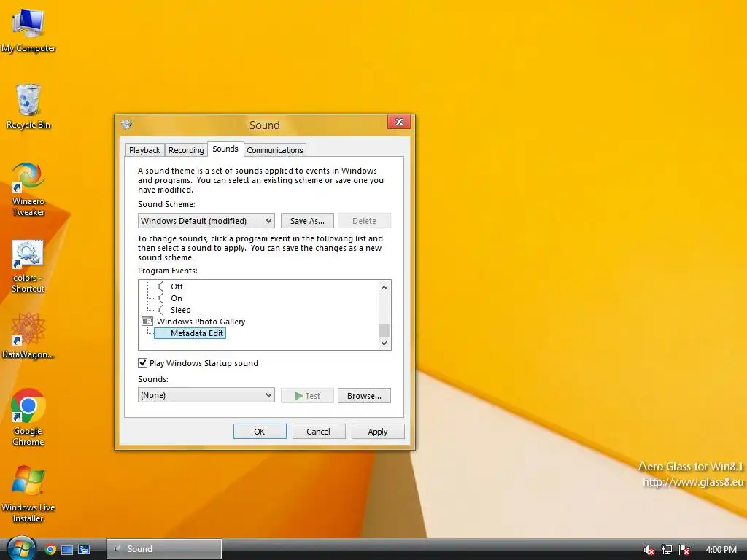Image resolution: width=747 pixels, height=560 pixels.
Task: Click the Browse... button
Action: click(x=365, y=396)
